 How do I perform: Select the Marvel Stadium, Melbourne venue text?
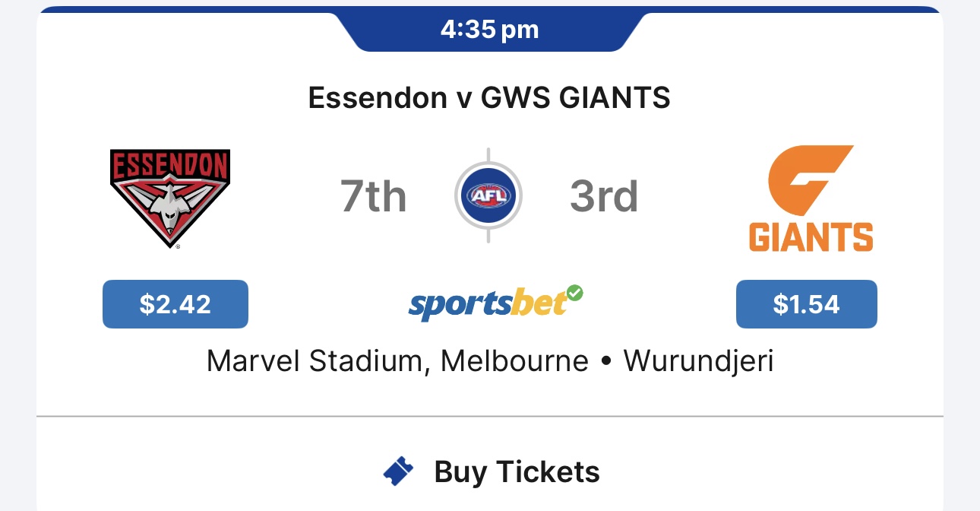(397, 361)
